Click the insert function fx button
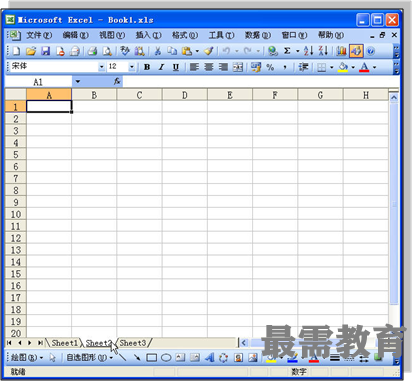This screenshot has width=413, height=381. tap(117, 81)
